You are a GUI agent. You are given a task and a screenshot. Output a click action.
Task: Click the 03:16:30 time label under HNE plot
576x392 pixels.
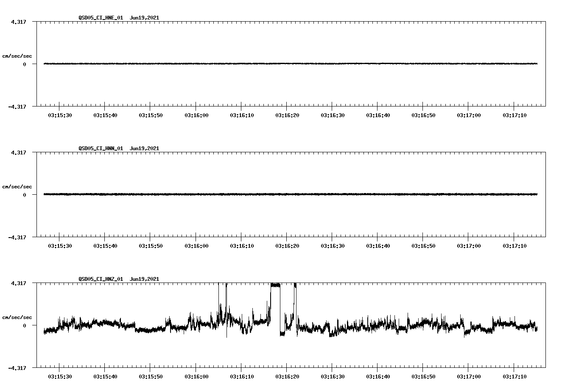click(x=333, y=115)
